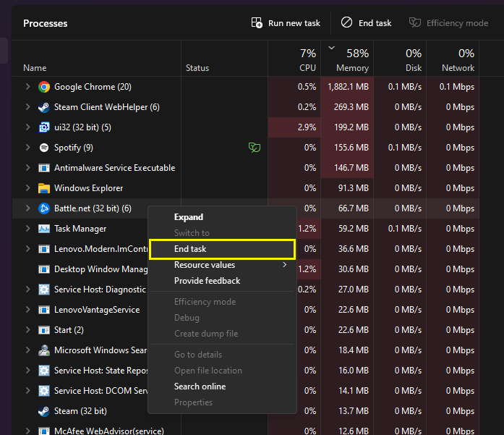Expand the Windows Explorer process row
504x435 pixels.
(x=28, y=188)
